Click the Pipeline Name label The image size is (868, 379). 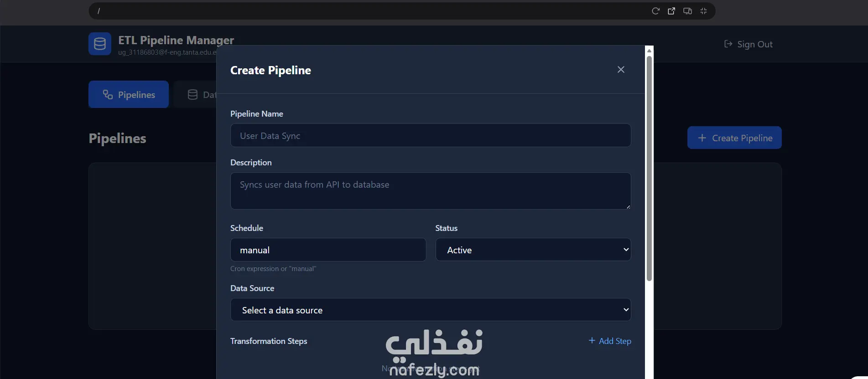click(x=257, y=114)
